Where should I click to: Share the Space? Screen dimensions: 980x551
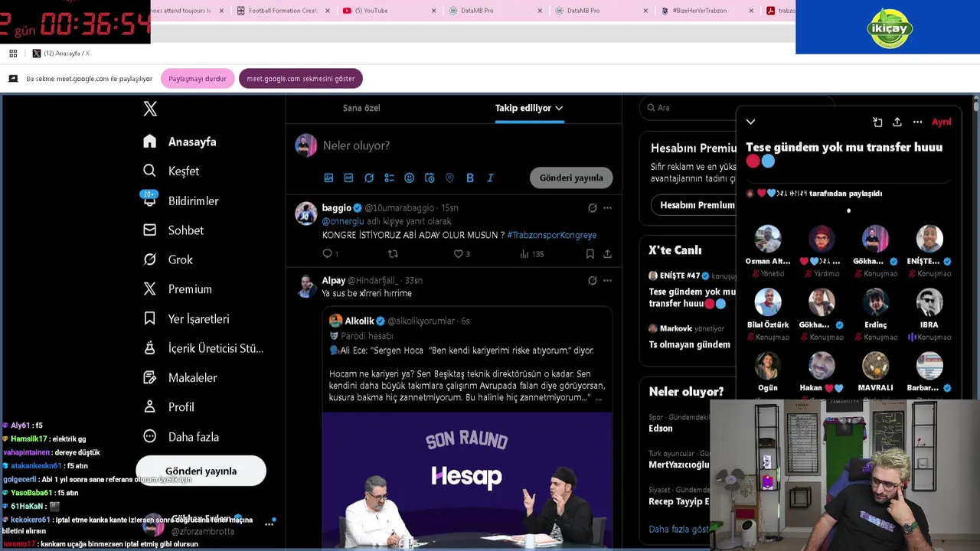(897, 122)
